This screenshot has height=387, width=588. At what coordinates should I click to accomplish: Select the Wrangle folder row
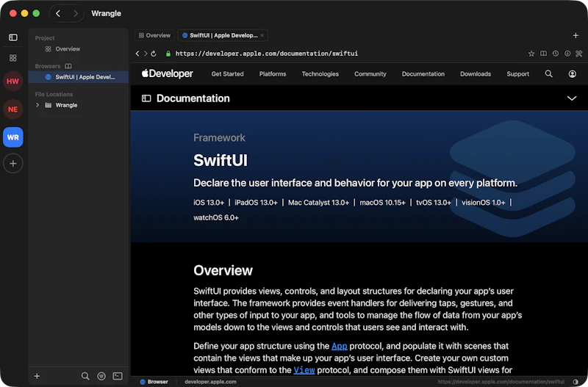coord(78,105)
